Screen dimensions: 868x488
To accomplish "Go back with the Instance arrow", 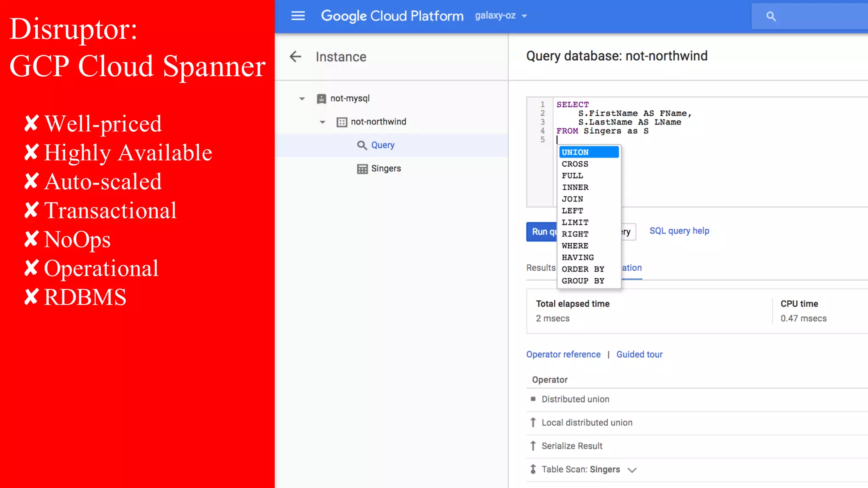I will coord(295,56).
